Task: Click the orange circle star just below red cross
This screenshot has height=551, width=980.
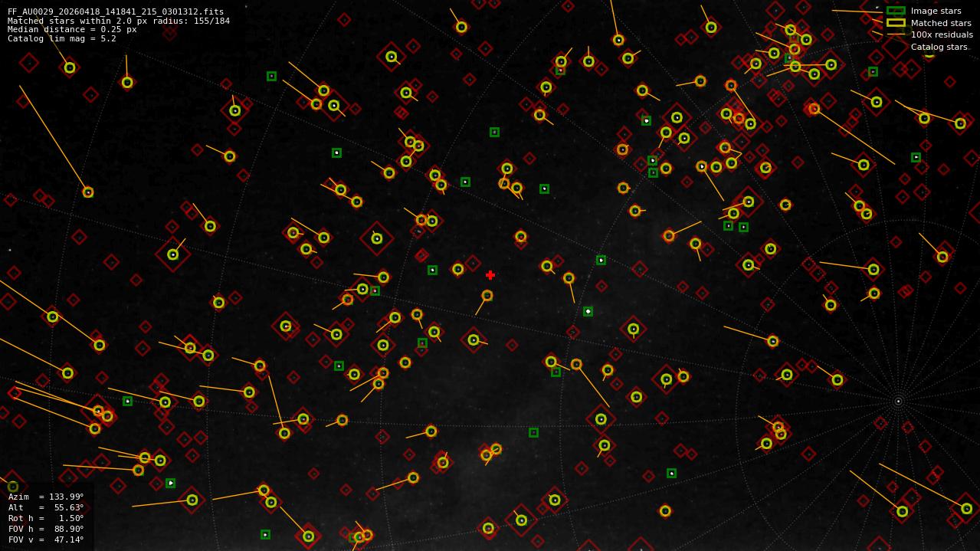Action: click(487, 295)
